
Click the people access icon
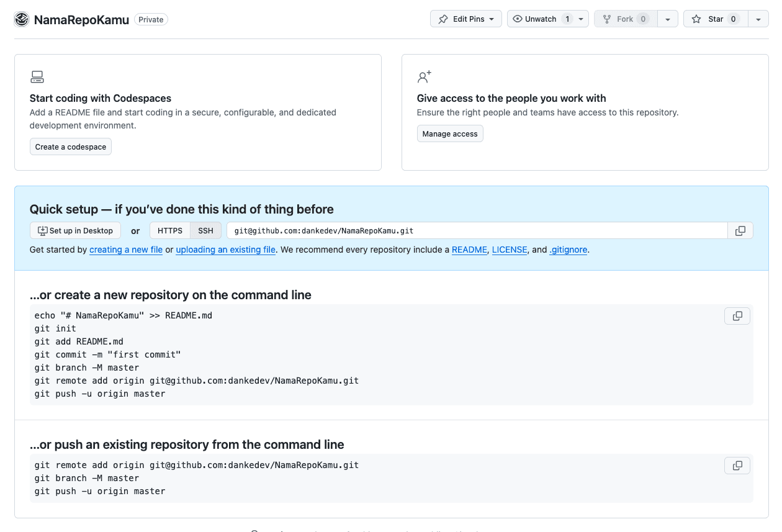425,77
